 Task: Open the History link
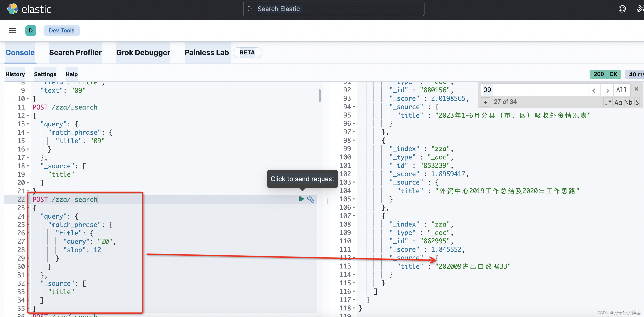pyautogui.click(x=15, y=74)
